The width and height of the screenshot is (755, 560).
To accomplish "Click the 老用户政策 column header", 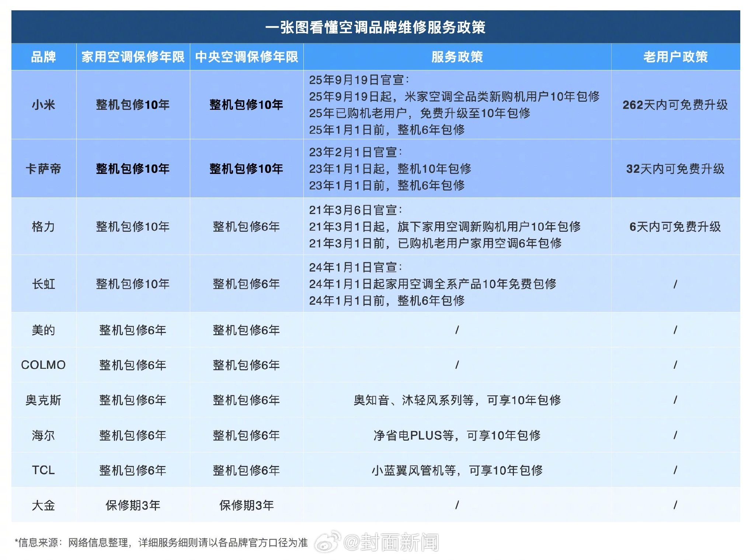I will [x=675, y=57].
